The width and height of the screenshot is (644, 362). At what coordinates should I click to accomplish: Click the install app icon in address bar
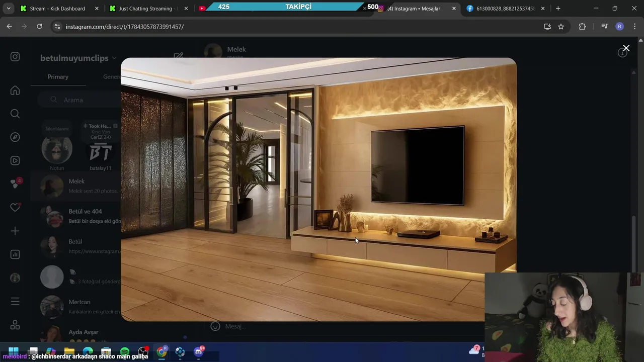pos(547,26)
